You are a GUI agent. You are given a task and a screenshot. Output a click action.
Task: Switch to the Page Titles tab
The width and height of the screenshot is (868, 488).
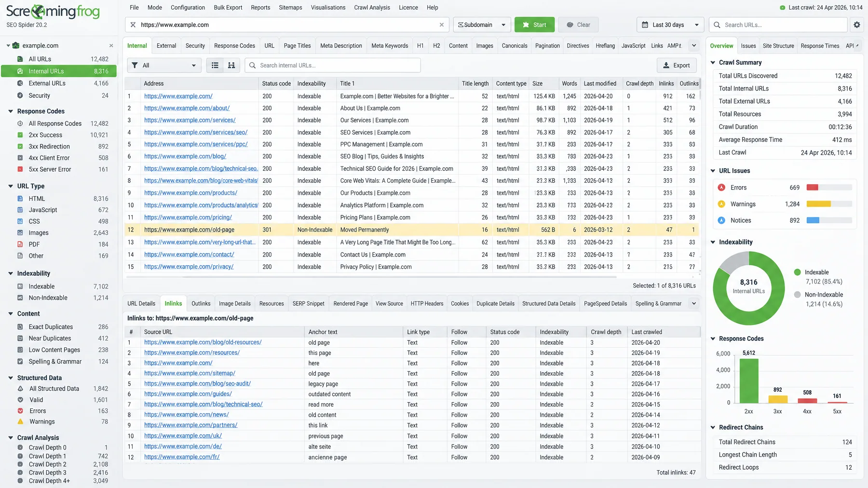coord(297,45)
